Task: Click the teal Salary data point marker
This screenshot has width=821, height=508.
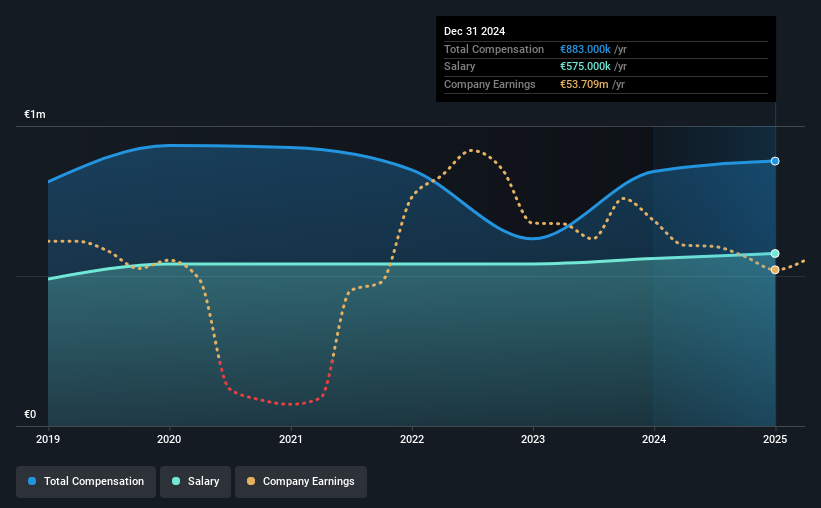Action: [x=775, y=253]
